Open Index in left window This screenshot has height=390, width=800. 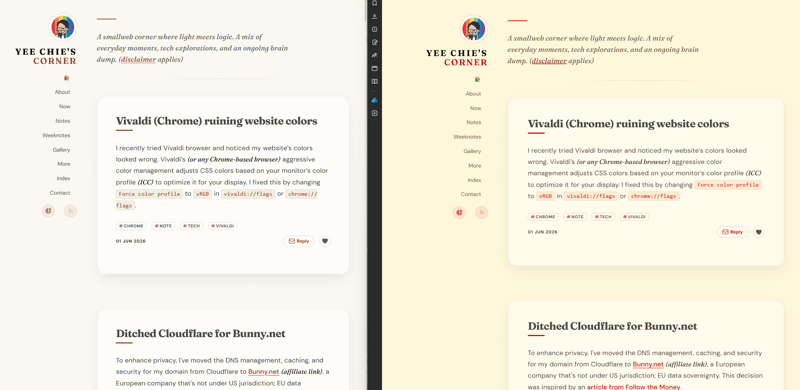point(64,179)
